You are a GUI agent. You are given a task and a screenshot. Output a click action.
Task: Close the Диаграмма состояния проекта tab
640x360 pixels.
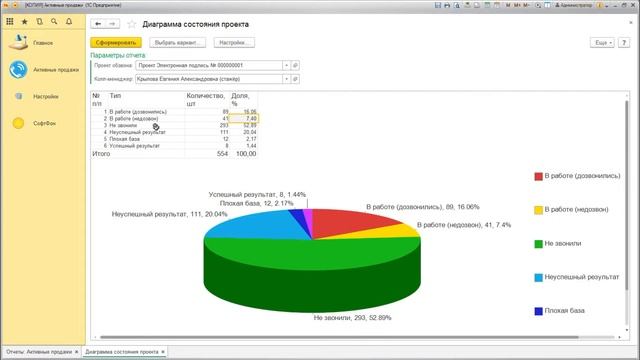pos(163,352)
